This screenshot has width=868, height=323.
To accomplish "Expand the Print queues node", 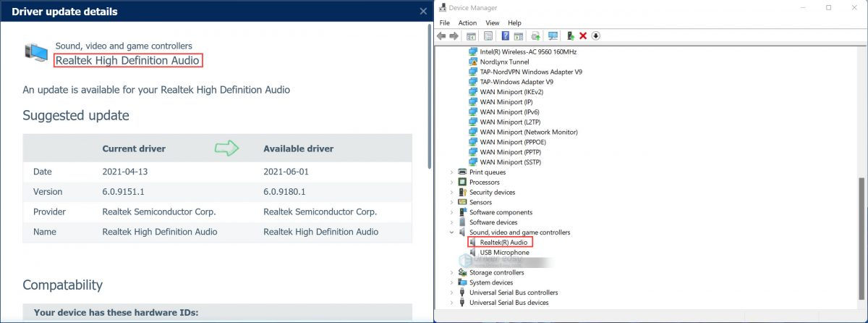I will (x=452, y=172).
